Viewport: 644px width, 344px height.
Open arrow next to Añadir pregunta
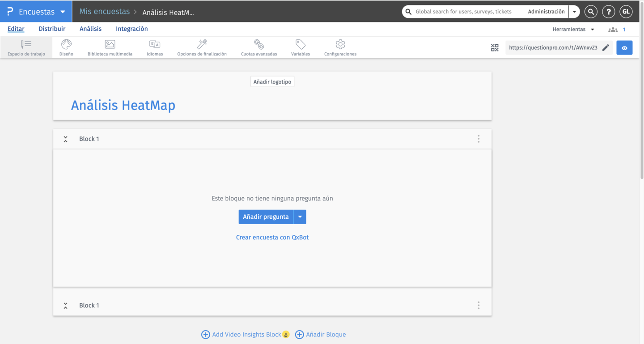point(300,217)
